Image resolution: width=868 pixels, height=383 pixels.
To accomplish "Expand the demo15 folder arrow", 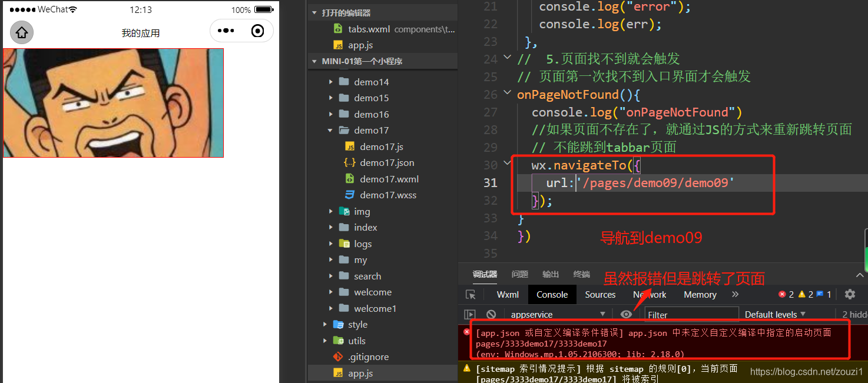I will (x=331, y=98).
